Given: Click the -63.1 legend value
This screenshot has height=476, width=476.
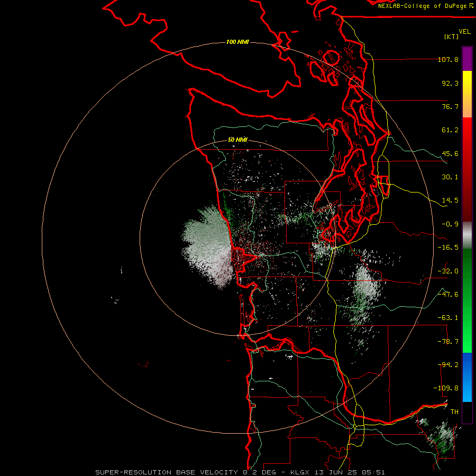Looking at the screenshot, I should tap(448, 318).
